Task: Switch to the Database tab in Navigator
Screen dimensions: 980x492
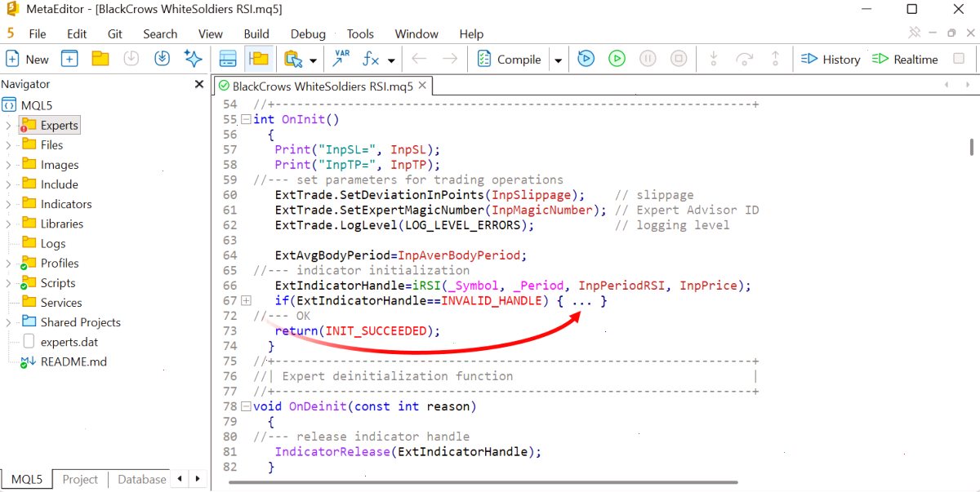Action: pyautogui.click(x=142, y=479)
